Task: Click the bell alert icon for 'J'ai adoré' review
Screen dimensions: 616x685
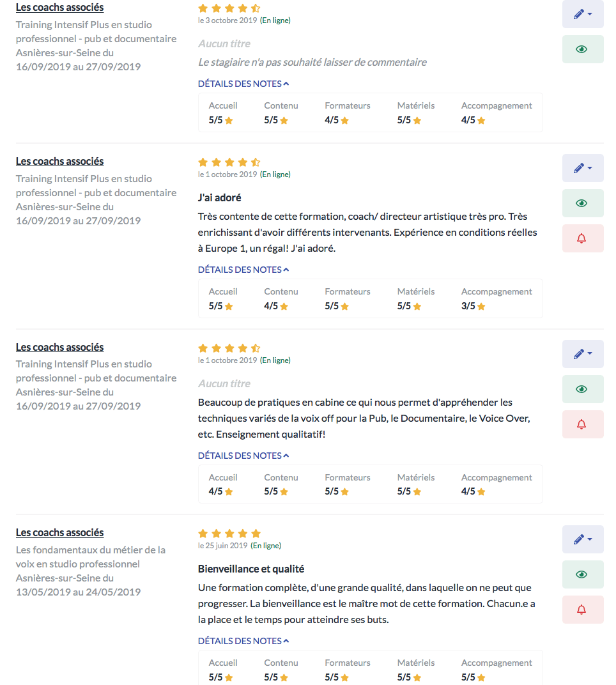Action: [582, 238]
